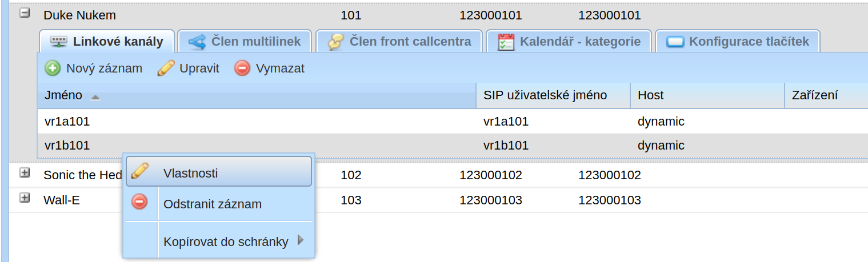The width and height of the screenshot is (868, 262).
Task: Select Odstranit záznam from context menu
Action: click(x=219, y=203)
